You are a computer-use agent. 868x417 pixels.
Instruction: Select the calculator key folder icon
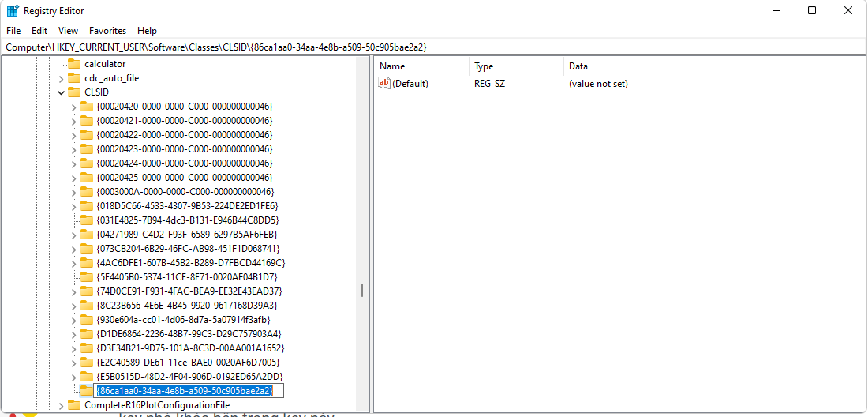[x=74, y=64]
